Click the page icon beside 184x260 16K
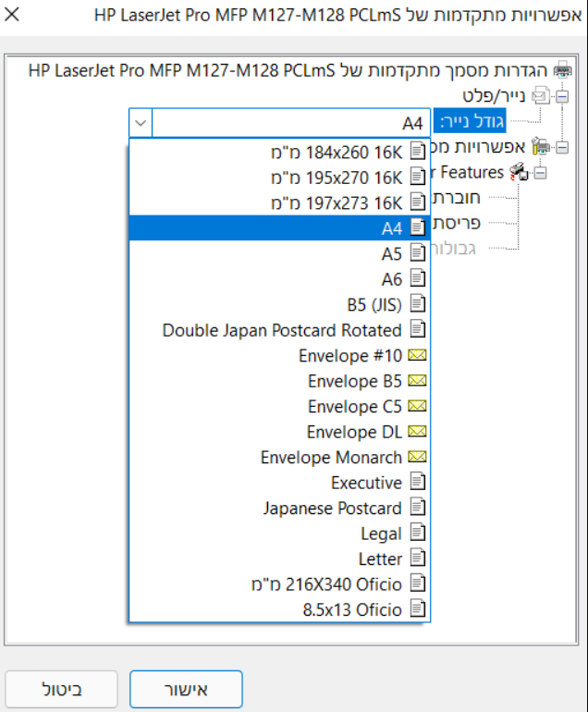Viewport: 588px width, 712px height. (418, 151)
